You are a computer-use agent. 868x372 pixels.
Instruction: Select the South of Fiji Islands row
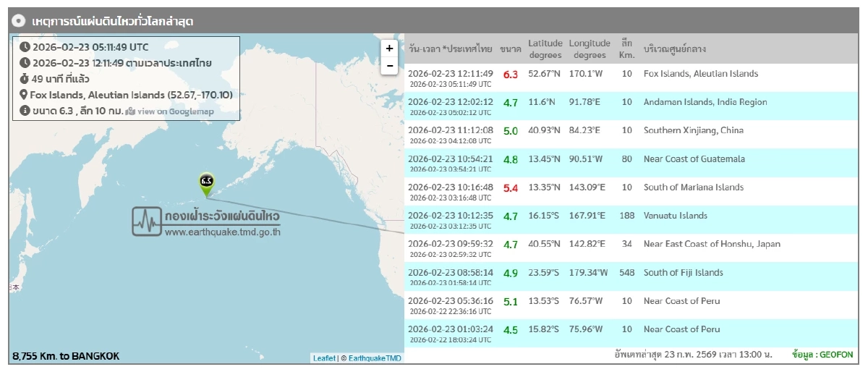683,273
